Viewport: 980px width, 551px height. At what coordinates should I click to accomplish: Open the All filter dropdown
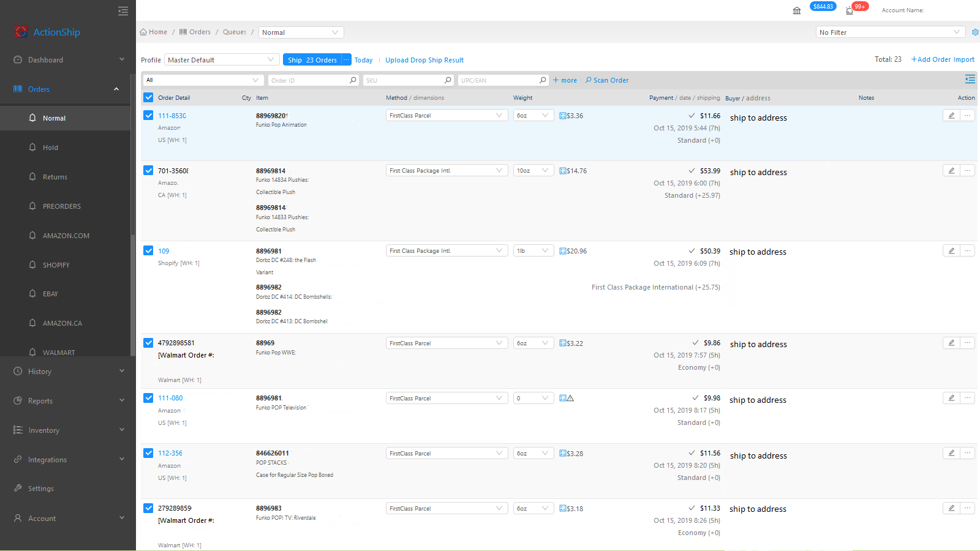[x=203, y=80]
